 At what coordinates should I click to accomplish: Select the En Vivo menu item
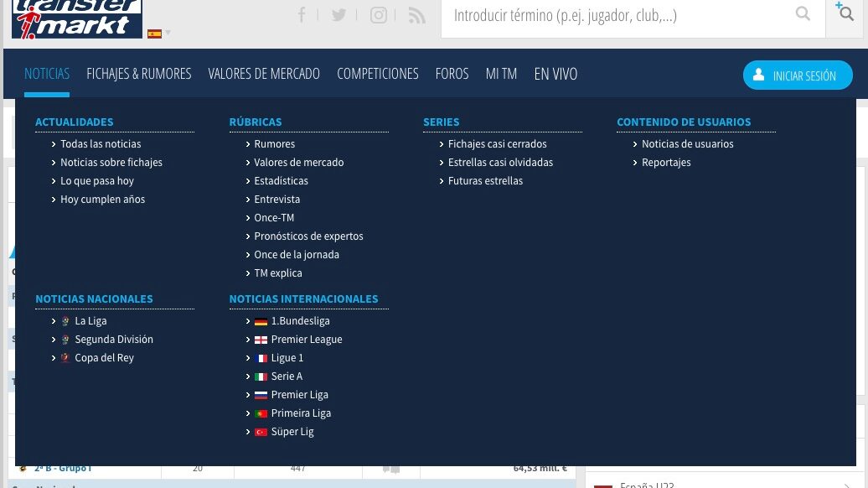(555, 74)
